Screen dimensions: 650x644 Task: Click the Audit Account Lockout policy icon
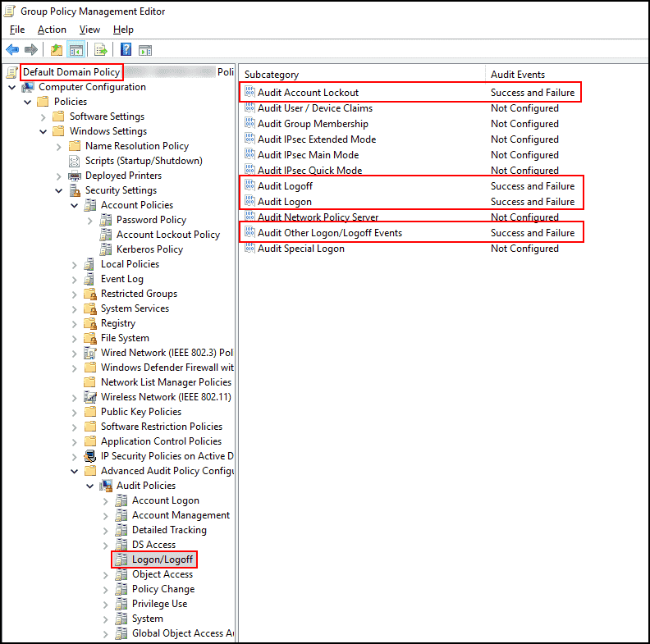(x=249, y=92)
